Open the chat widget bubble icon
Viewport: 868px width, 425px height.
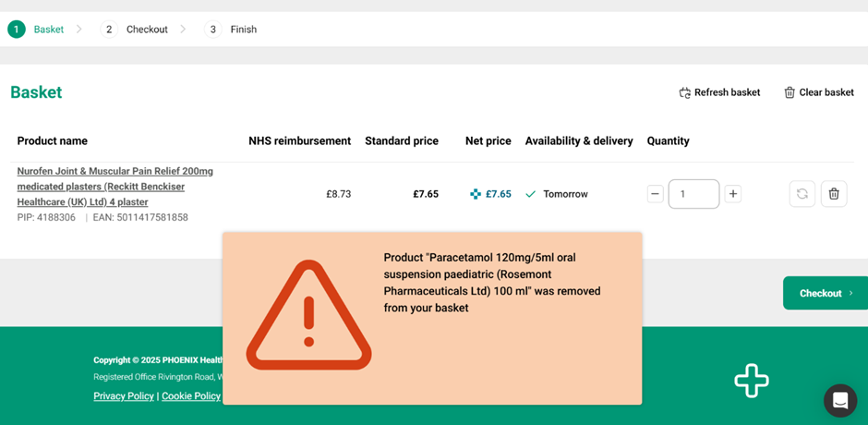click(840, 401)
